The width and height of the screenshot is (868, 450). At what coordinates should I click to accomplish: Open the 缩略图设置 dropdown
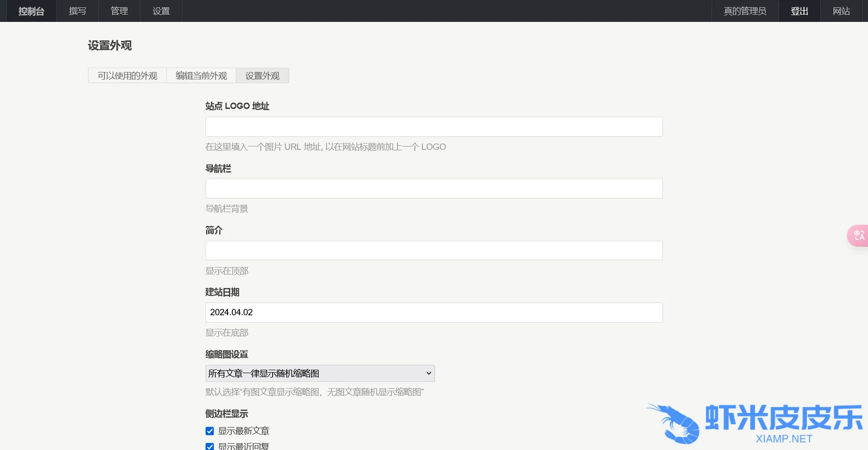[320, 373]
